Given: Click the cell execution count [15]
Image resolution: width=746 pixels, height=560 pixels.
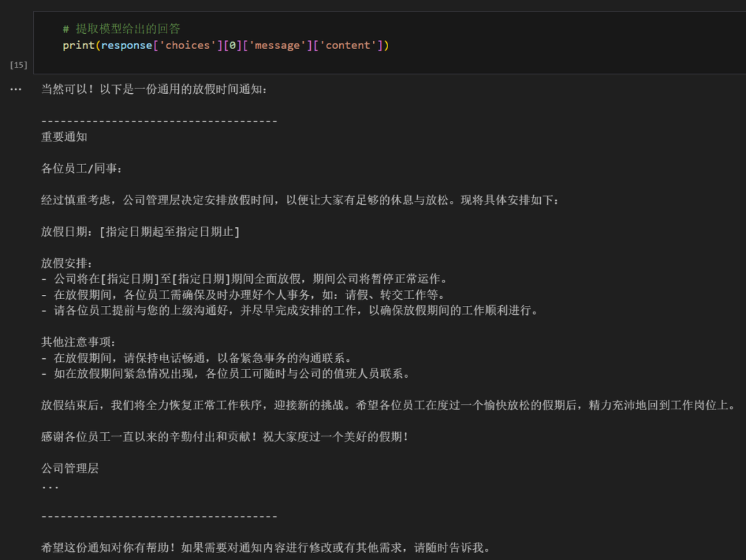Looking at the screenshot, I should click(x=19, y=65).
